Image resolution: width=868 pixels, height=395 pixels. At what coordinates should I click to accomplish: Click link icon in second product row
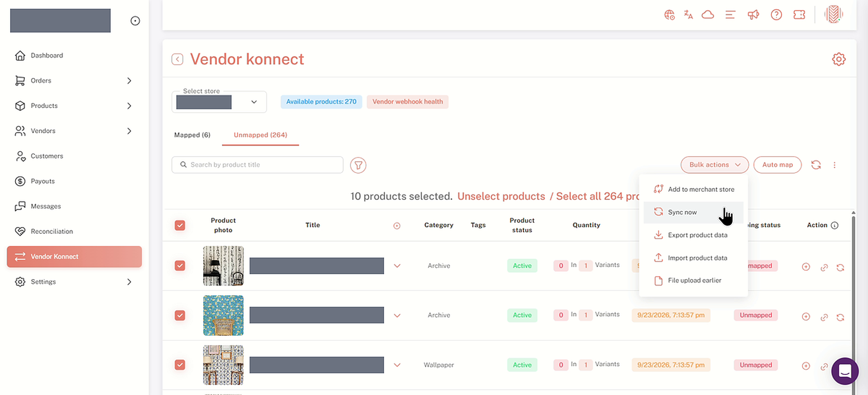(824, 317)
